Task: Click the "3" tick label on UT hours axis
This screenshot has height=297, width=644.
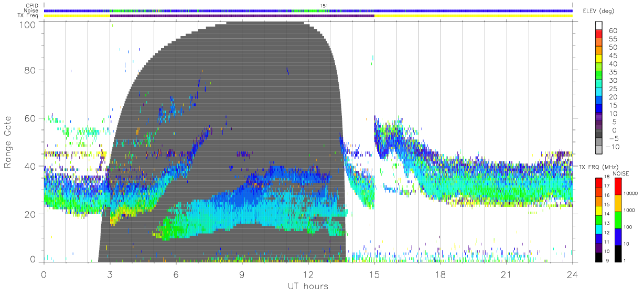Action: tap(110, 274)
